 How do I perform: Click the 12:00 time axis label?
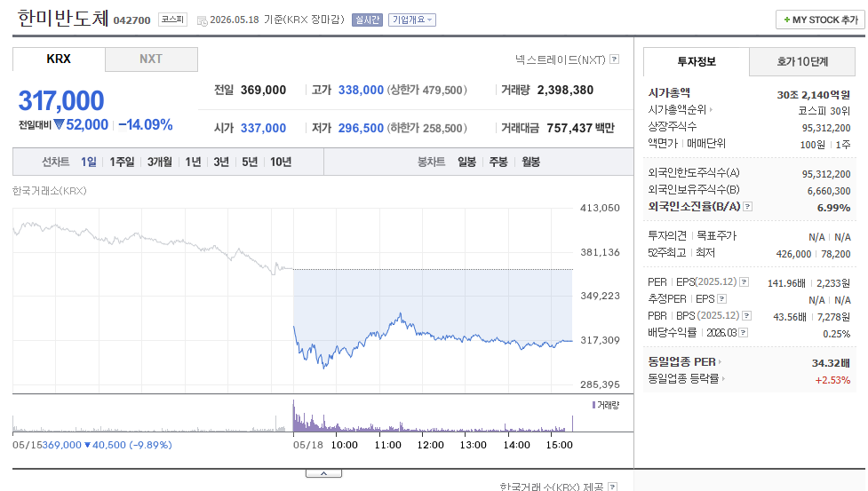click(x=430, y=445)
